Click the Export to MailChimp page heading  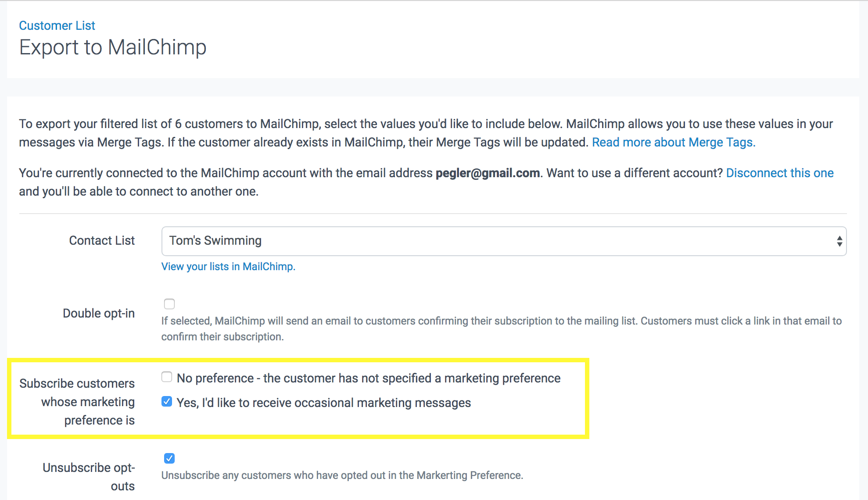point(113,47)
